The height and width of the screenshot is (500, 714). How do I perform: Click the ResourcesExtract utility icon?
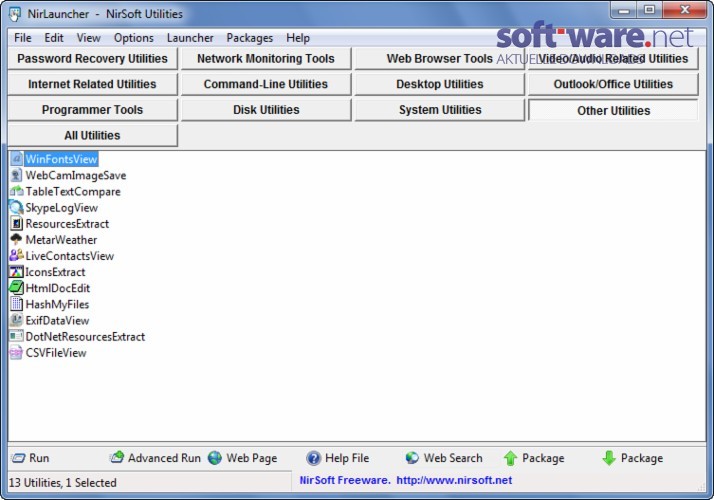(16, 224)
